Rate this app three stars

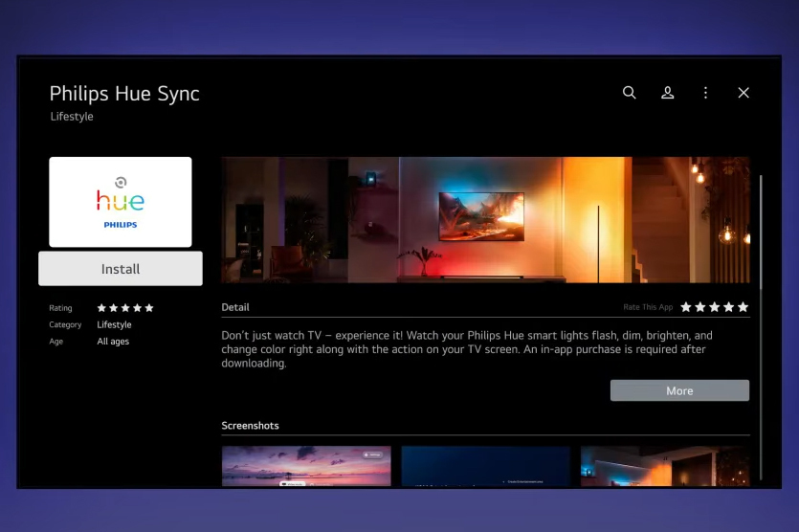(715, 307)
